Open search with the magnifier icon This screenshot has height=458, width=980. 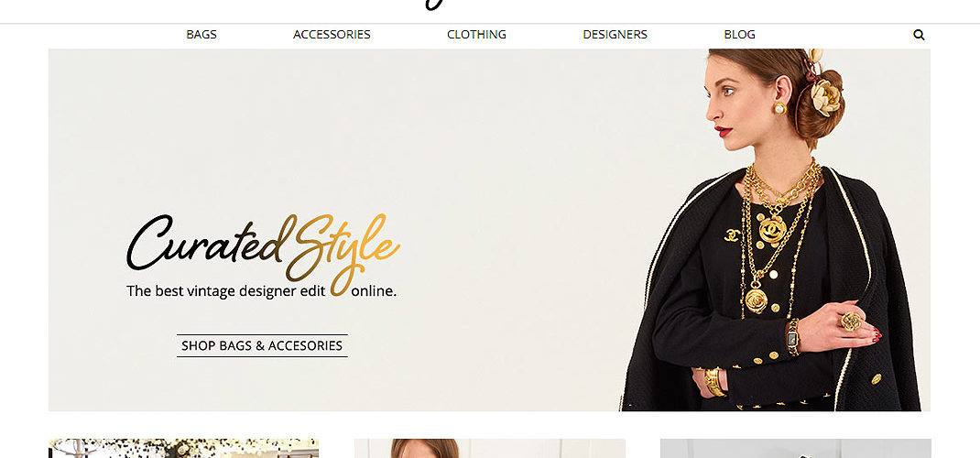(x=918, y=35)
